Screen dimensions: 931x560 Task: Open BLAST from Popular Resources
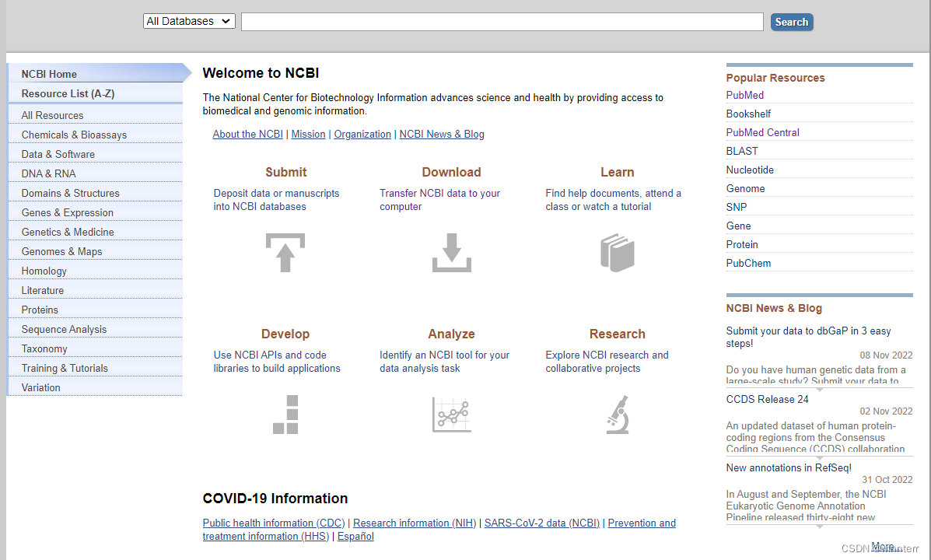coord(741,151)
